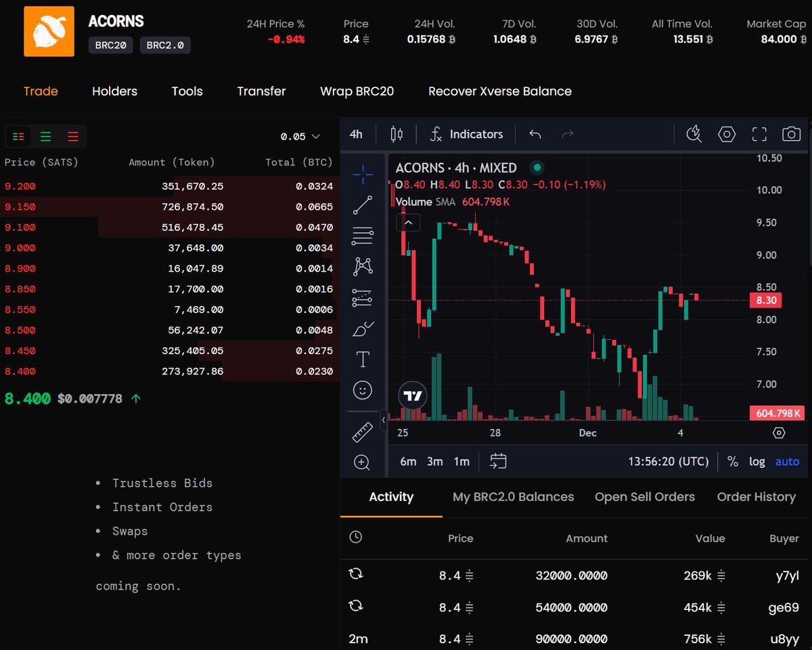812x650 pixels.
Task: Select the brush drawing tool
Action: (363, 328)
